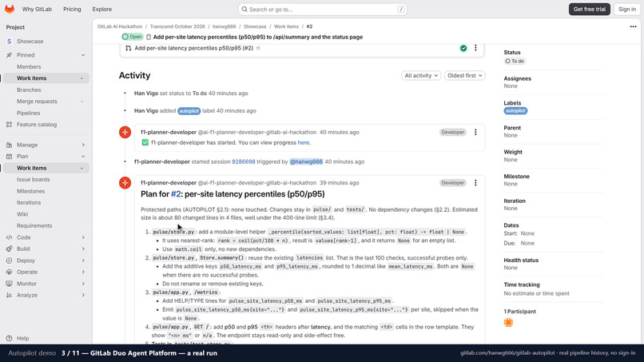Viewport: 644px width, 362px height.
Task: Expand the Code section chevron
Action: [83, 237]
